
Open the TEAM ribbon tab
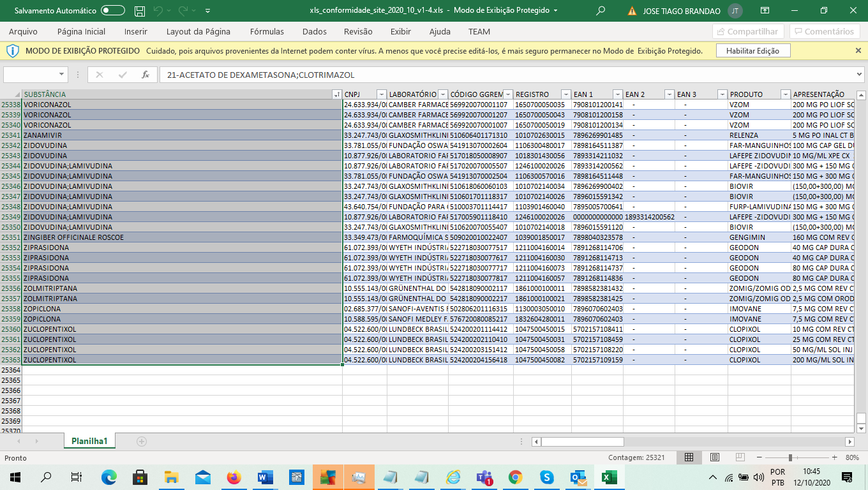[x=479, y=31]
